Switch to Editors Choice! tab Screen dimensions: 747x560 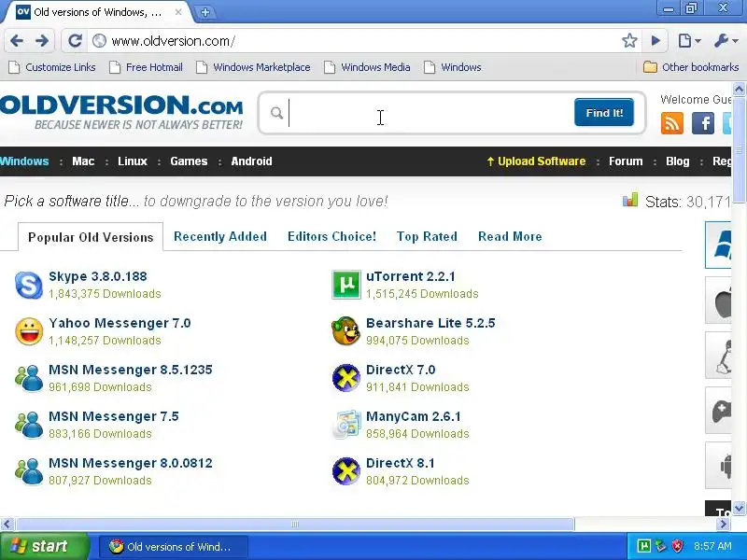coord(331,237)
